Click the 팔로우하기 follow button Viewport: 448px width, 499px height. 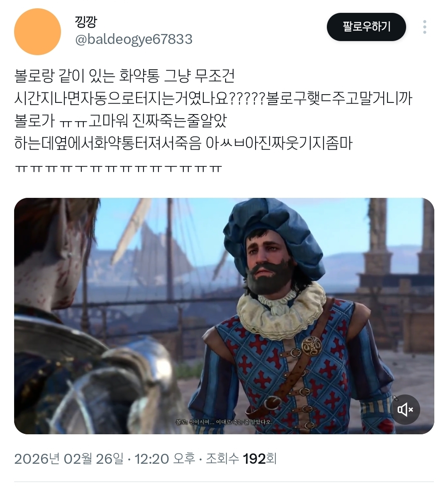366,27
